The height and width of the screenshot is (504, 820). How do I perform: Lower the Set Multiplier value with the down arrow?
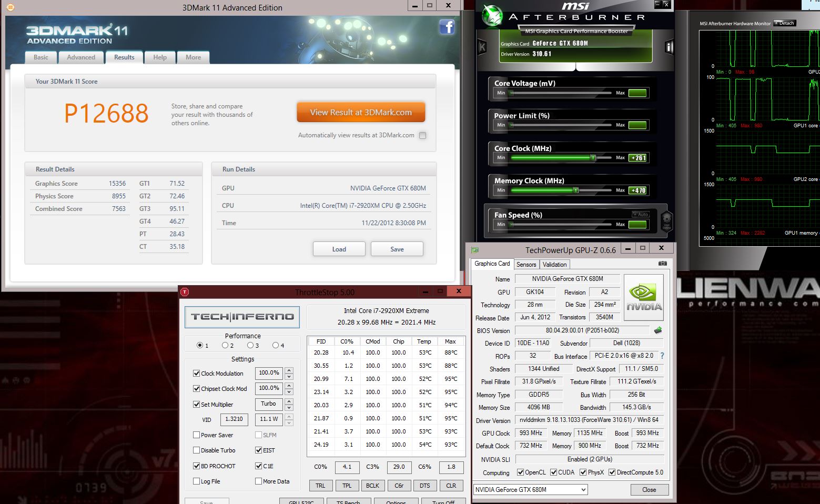coord(289,408)
